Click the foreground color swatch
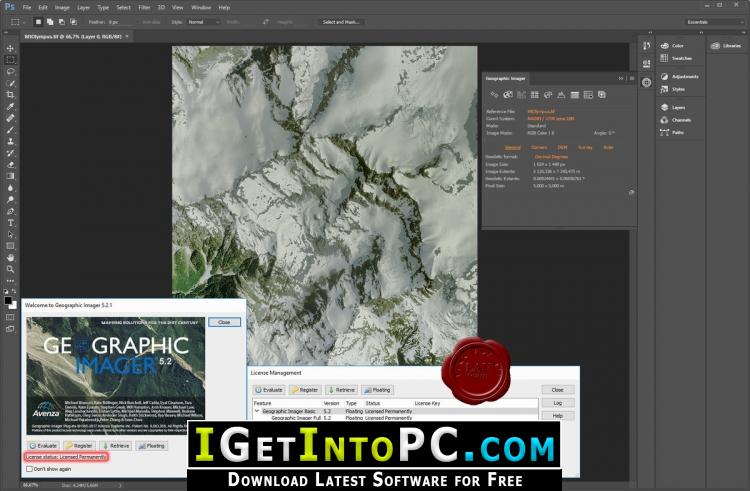This screenshot has height=491, width=750. [8, 301]
